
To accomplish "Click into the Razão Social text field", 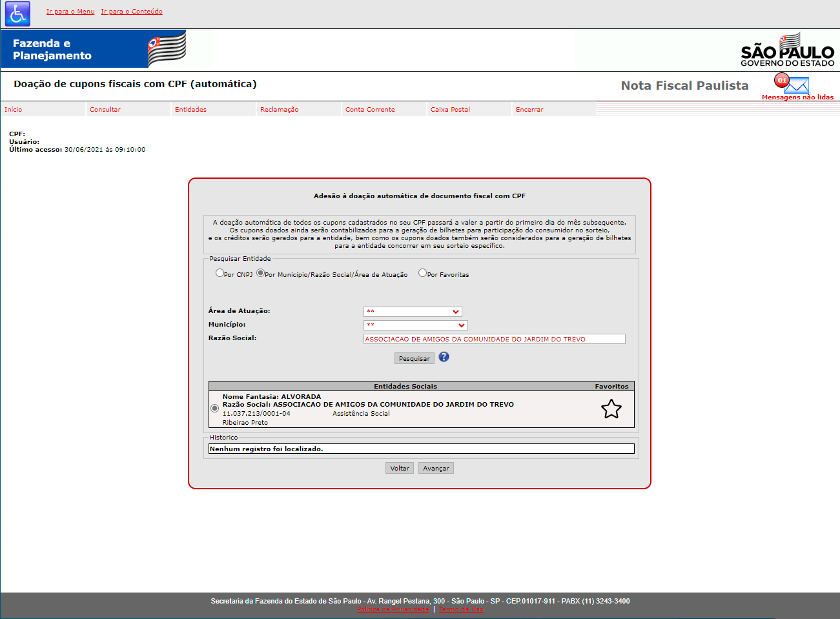I will tap(494, 339).
